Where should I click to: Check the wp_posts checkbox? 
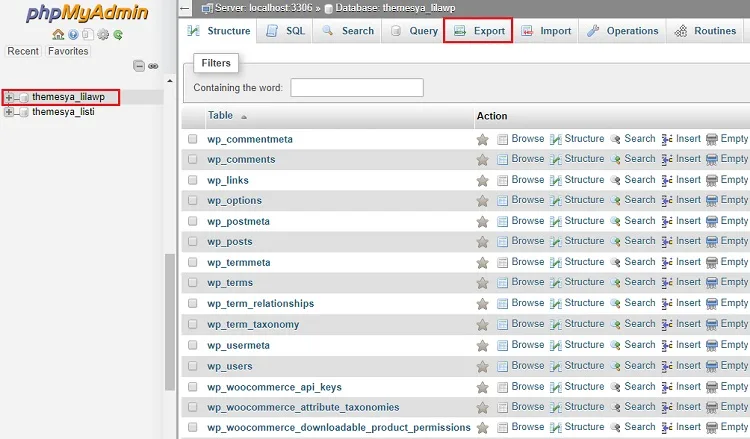pyautogui.click(x=193, y=241)
